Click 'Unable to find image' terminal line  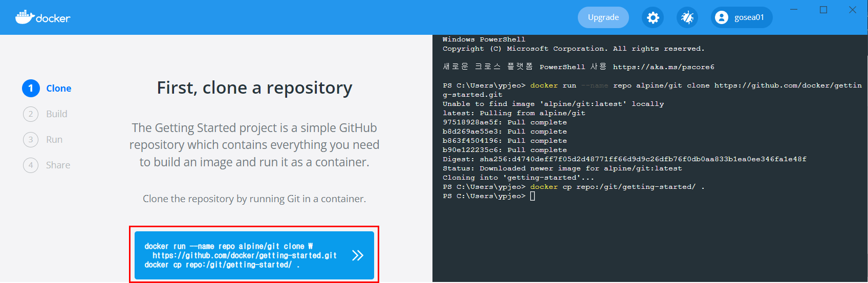[x=553, y=104]
